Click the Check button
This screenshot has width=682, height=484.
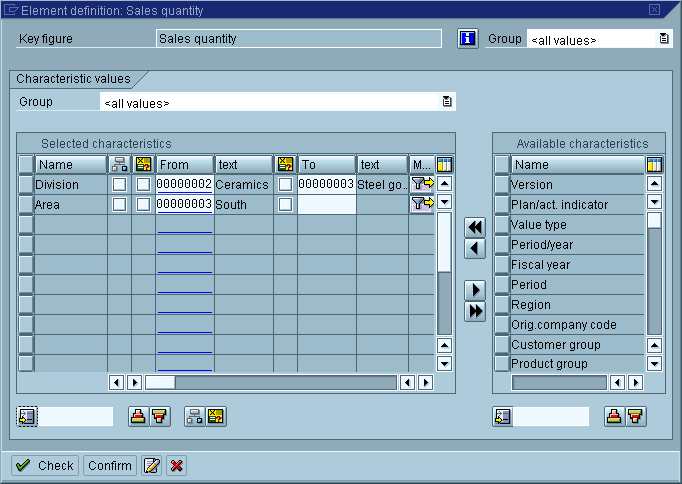tap(45, 466)
